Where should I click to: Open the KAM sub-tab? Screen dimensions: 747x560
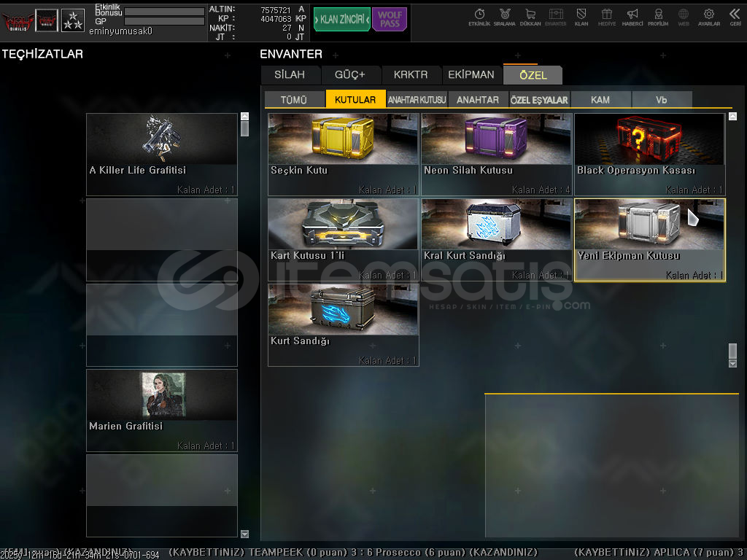(600, 99)
